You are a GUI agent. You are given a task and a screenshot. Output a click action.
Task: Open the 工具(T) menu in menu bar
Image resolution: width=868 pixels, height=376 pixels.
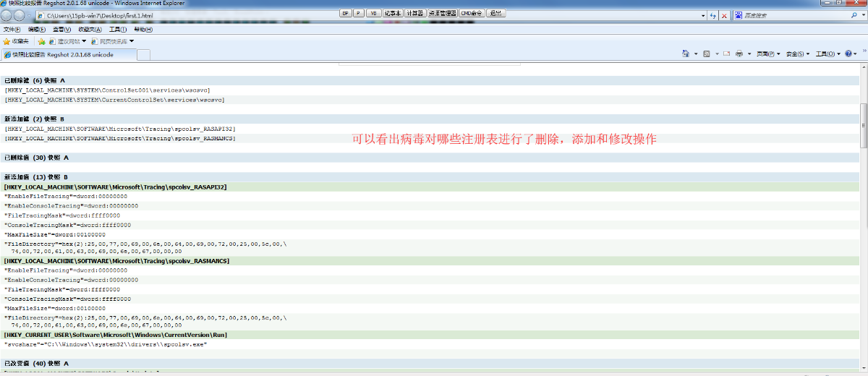[x=117, y=30]
